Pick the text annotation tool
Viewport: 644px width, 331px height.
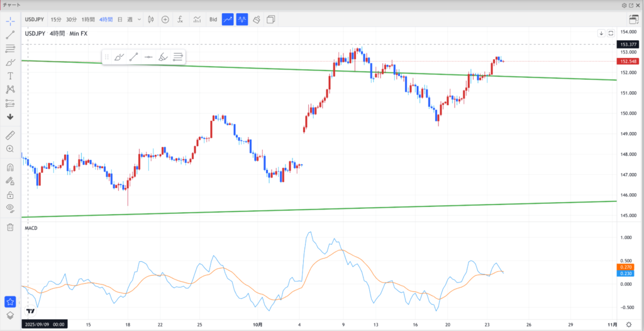click(10, 76)
